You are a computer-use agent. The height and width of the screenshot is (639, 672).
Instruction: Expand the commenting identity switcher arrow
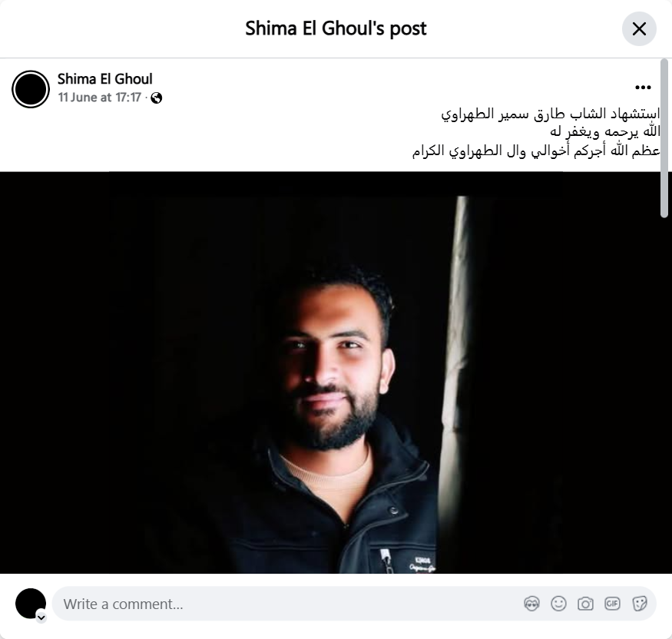tap(41, 617)
